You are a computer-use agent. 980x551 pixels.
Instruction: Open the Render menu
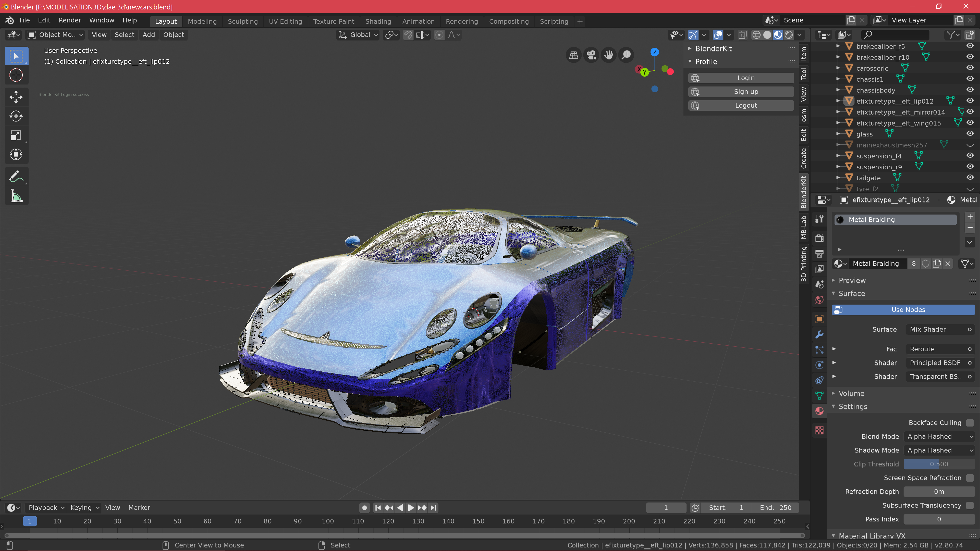70,20
